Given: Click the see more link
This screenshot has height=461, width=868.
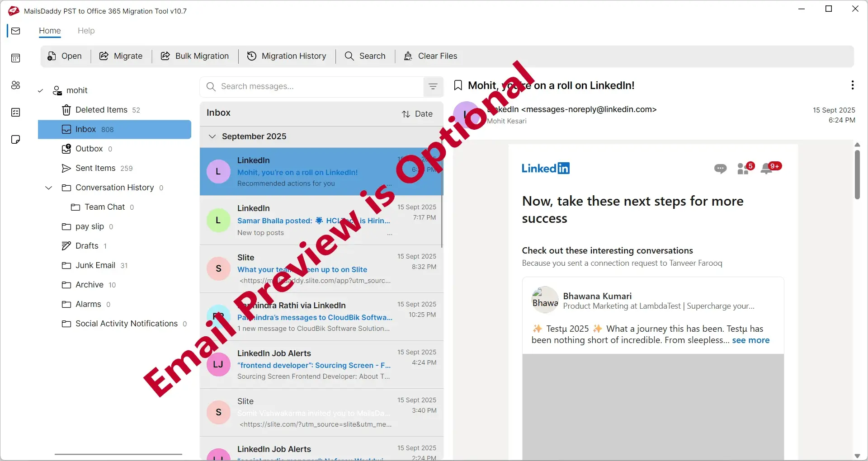Looking at the screenshot, I should tap(750, 340).
